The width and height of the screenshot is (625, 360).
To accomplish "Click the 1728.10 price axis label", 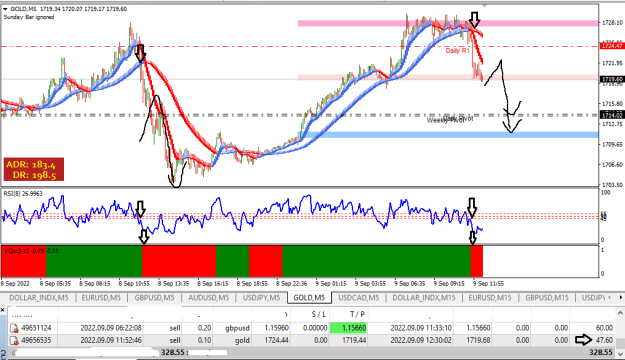I will [612, 23].
